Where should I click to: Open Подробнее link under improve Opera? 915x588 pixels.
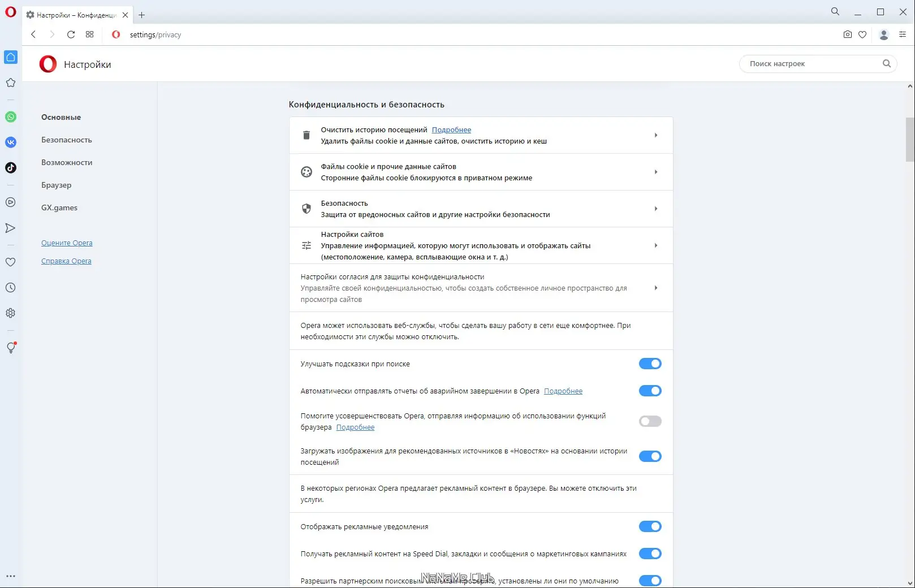click(355, 427)
